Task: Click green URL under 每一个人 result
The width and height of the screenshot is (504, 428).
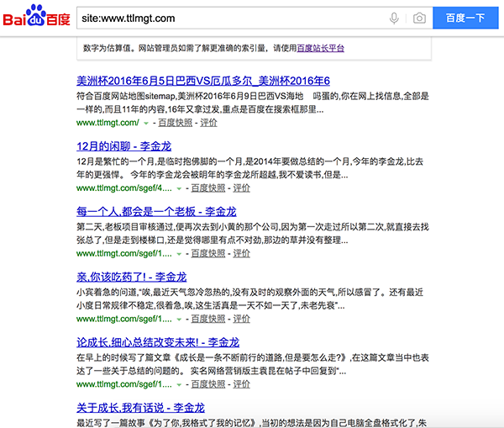Action: [x=124, y=254]
